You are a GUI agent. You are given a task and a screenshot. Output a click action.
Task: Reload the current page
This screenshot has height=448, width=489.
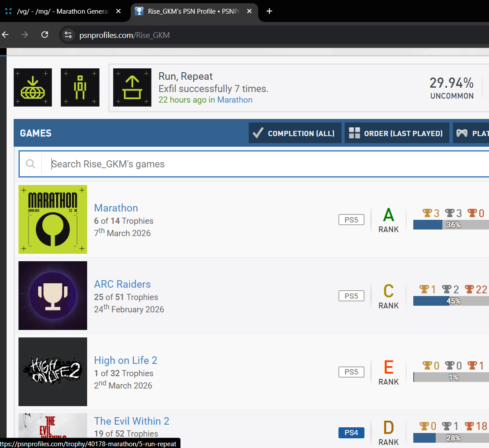click(44, 35)
